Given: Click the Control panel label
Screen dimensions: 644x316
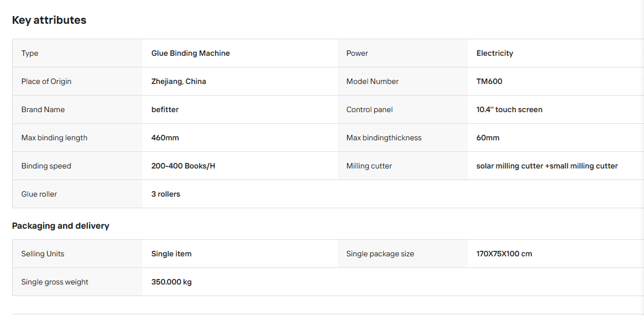Looking at the screenshot, I should 370,109.
